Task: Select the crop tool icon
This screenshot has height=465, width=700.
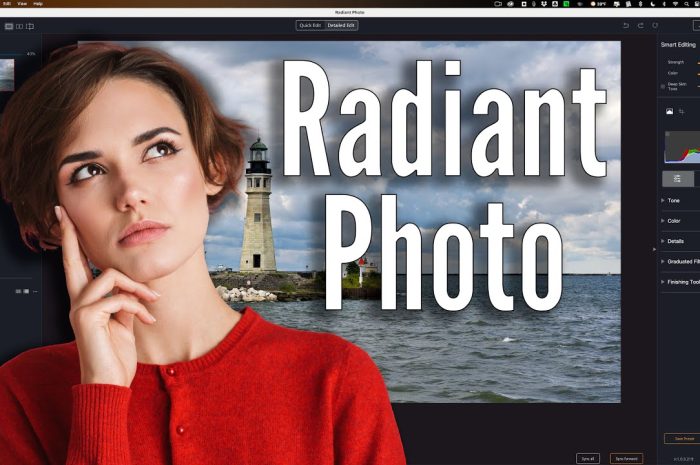Action: pyautogui.click(x=681, y=112)
